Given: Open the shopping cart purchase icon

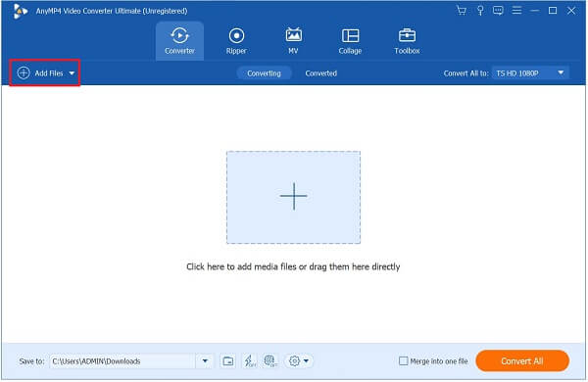Looking at the screenshot, I should click(x=462, y=11).
